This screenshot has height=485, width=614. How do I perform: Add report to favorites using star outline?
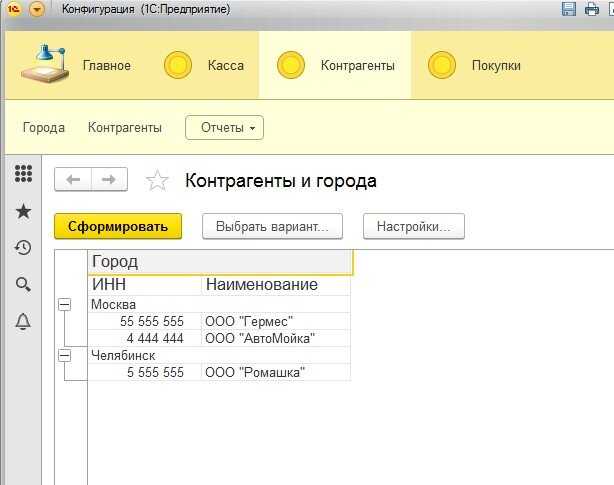pyautogui.click(x=157, y=181)
